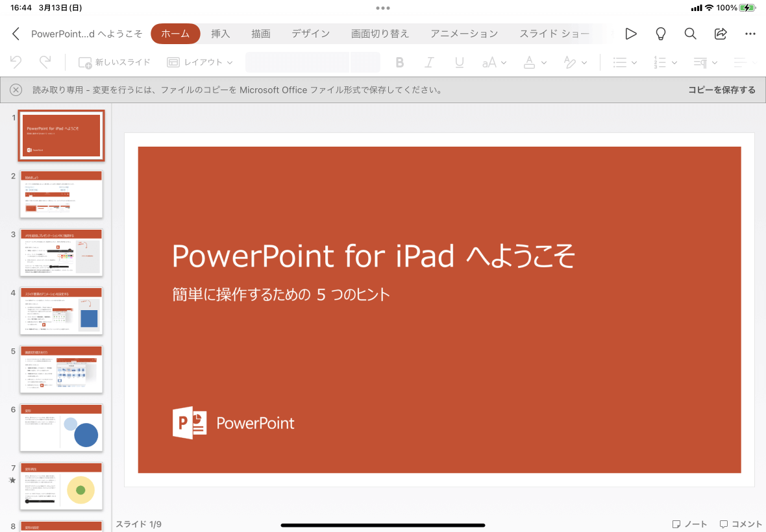The height and width of the screenshot is (532, 766).
Task: Open ノート notes pane
Action: pos(689,524)
